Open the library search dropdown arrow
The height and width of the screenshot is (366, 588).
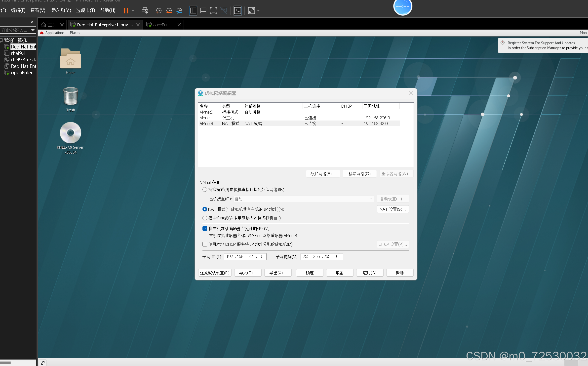[x=33, y=30]
